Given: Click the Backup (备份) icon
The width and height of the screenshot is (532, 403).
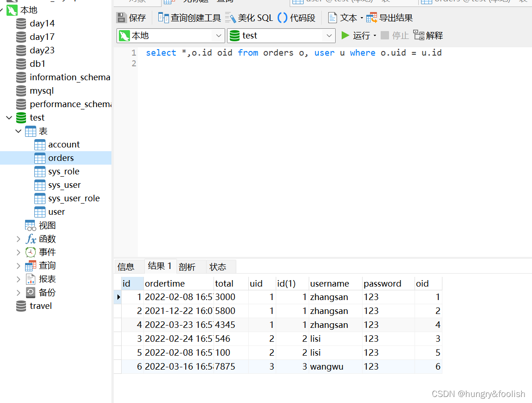Looking at the screenshot, I should (31, 293).
